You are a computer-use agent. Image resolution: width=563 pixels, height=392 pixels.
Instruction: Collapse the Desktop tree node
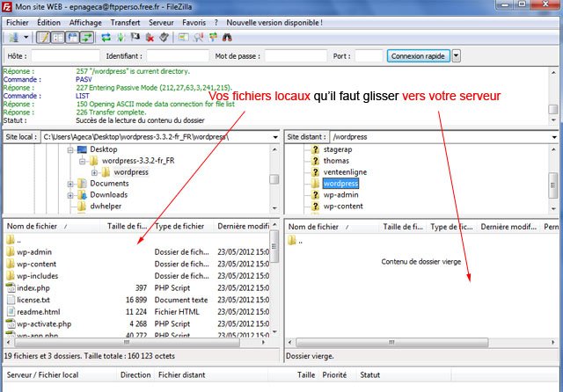(70, 150)
